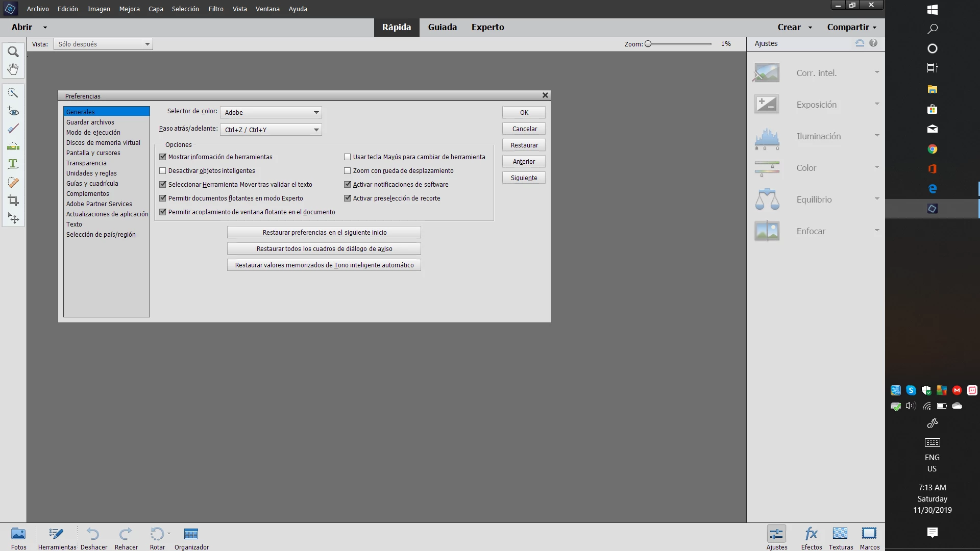Check Desactivar objetos inteligentes

coord(163,171)
